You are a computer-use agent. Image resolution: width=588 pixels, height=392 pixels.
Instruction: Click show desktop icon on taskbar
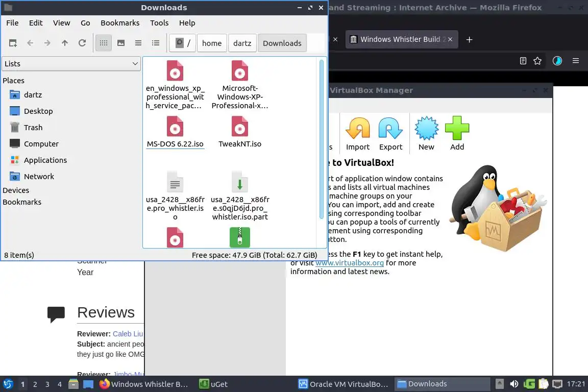(x=88, y=384)
